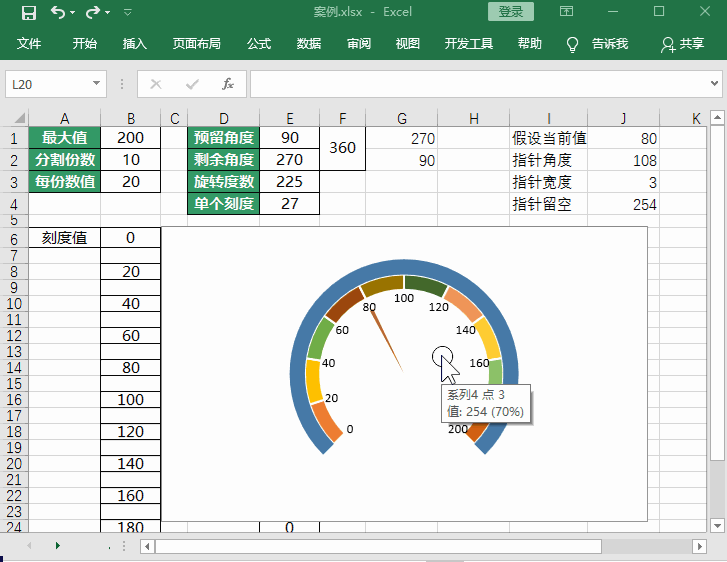The height and width of the screenshot is (562, 727).
Task: Click the yellow gauge segment between 20 and 40
Action: [x=314, y=381]
